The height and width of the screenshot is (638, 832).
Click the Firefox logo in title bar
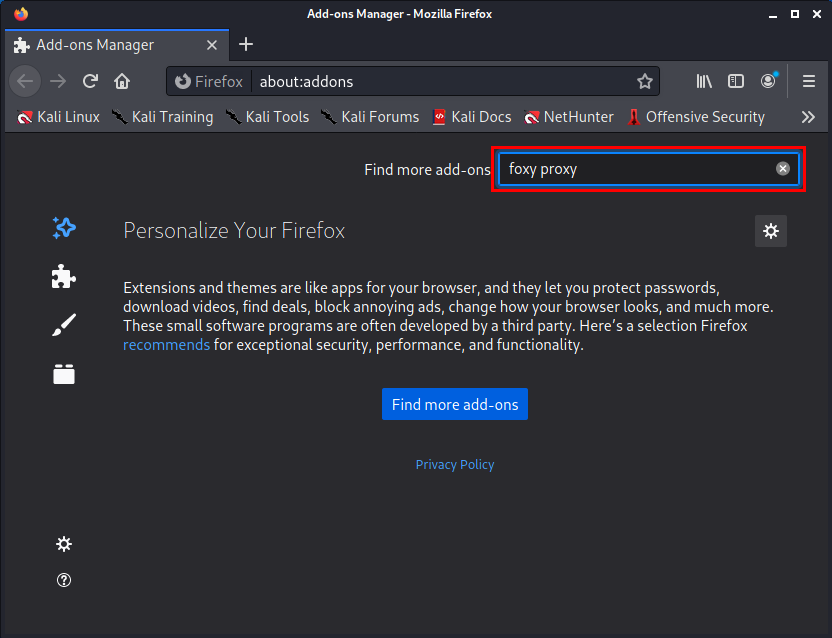[21, 14]
